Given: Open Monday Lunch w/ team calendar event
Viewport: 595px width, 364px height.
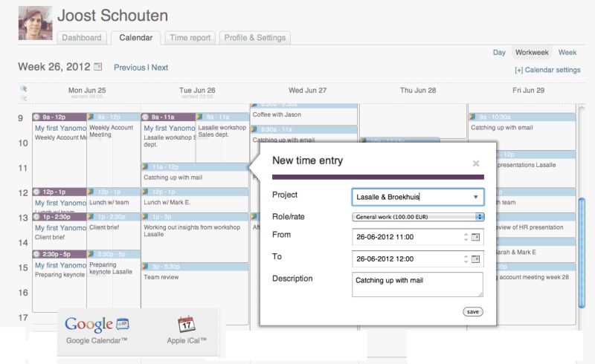Looking at the screenshot, I should click(x=114, y=200).
